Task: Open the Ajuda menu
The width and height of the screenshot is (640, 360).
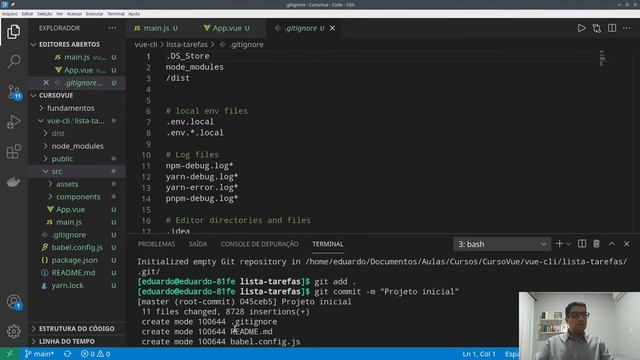Action: 134,14
